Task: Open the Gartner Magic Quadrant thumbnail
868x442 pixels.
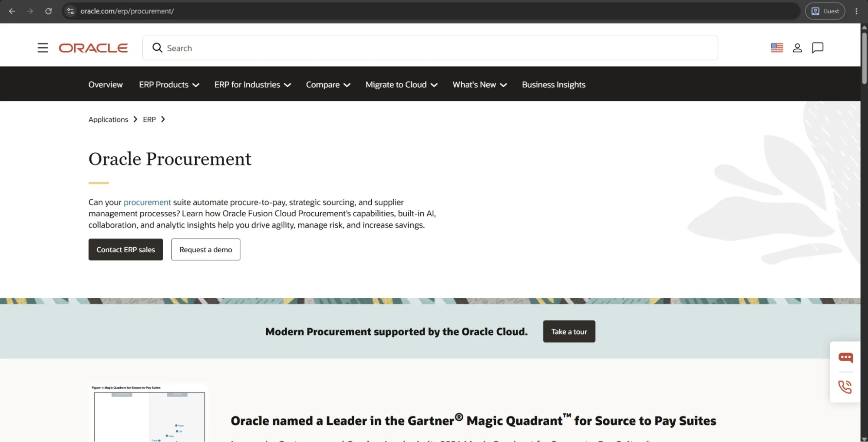Action: (148, 412)
